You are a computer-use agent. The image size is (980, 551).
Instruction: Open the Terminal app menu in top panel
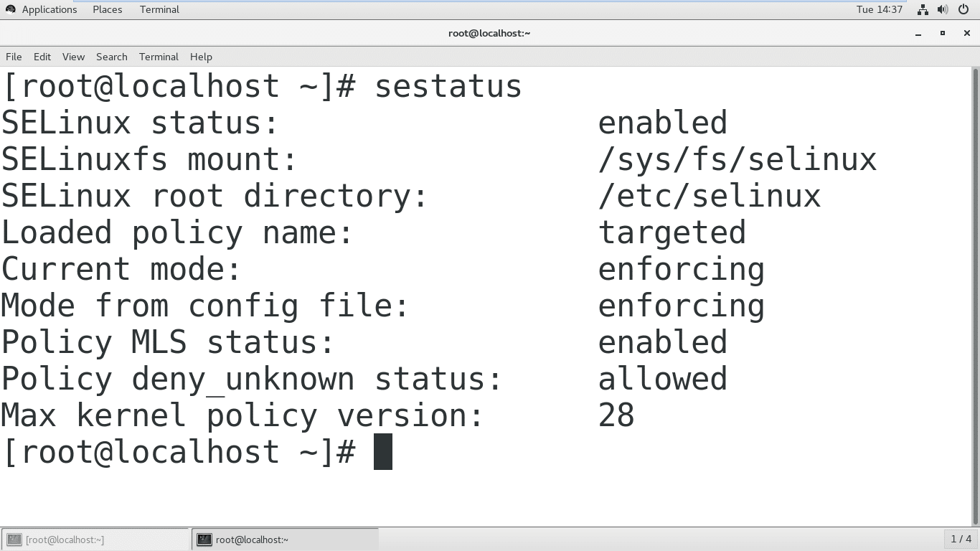click(159, 9)
